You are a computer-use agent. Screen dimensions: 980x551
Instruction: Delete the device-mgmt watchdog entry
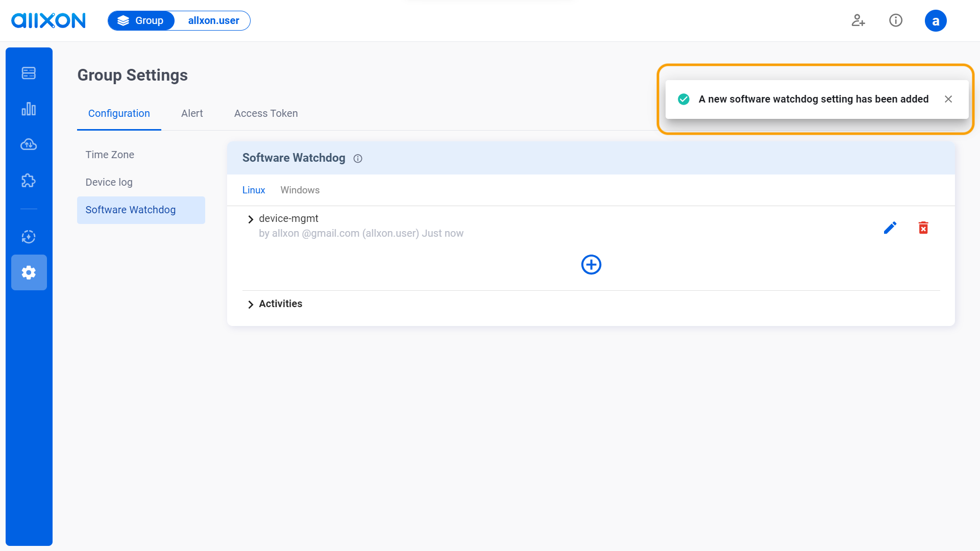pos(923,228)
